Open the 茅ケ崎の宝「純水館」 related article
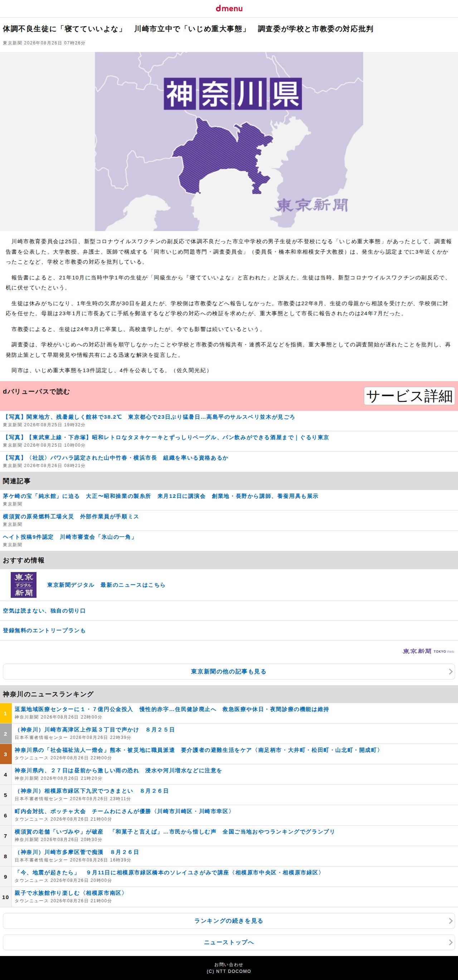458x980 pixels. click(x=160, y=496)
